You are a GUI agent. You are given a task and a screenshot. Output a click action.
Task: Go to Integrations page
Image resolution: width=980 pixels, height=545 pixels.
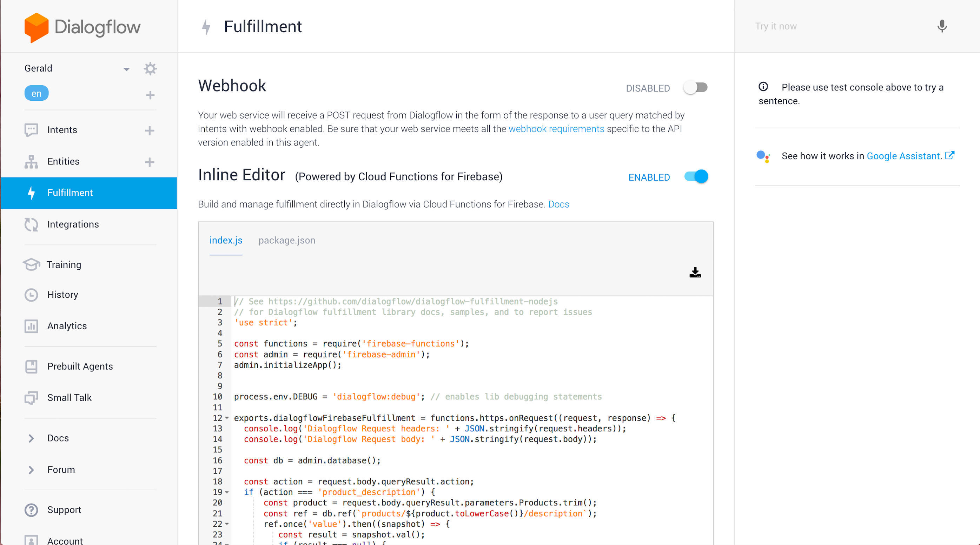pyautogui.click(x=73, y=224)
